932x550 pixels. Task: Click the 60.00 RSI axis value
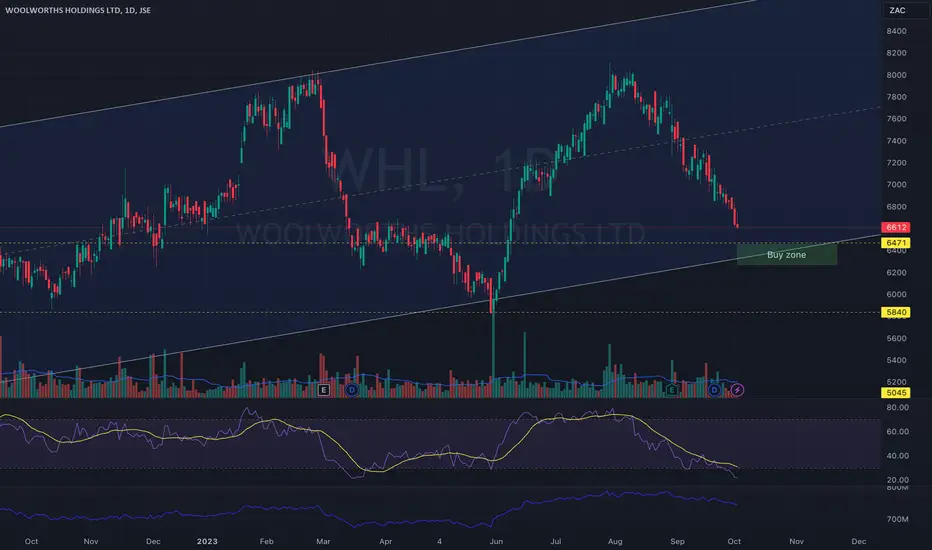(x=897, y=432)
